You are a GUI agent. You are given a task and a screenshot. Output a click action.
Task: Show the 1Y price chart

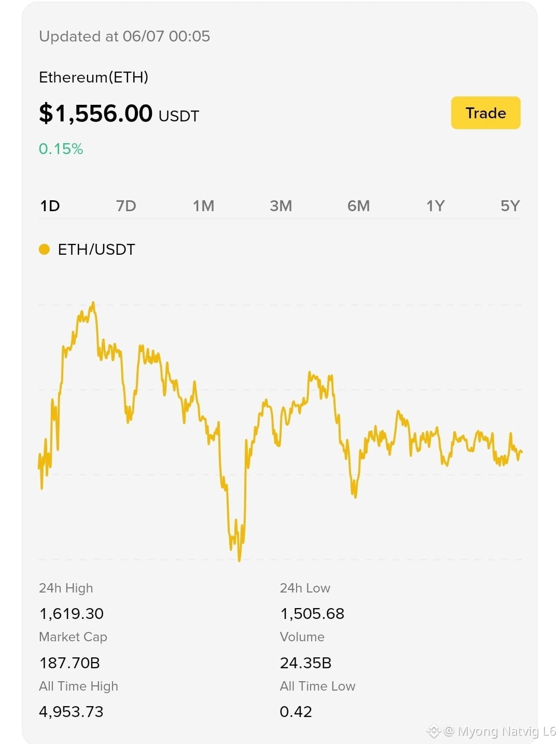436,206
